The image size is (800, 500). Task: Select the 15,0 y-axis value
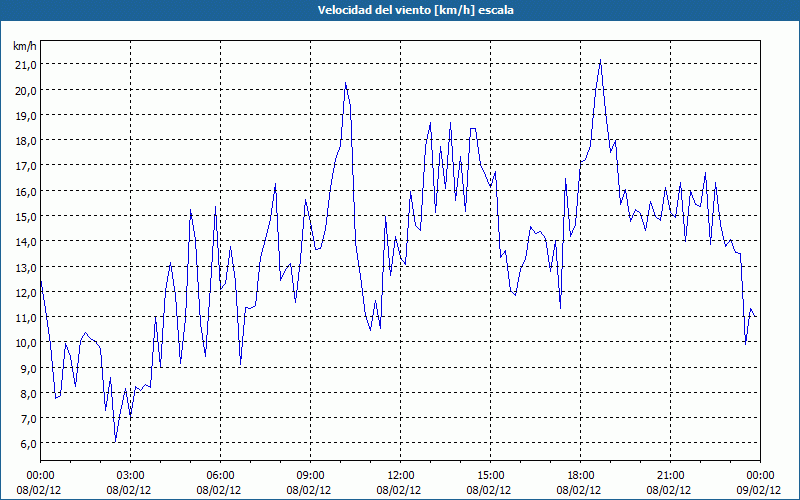(x=26, y=216)
